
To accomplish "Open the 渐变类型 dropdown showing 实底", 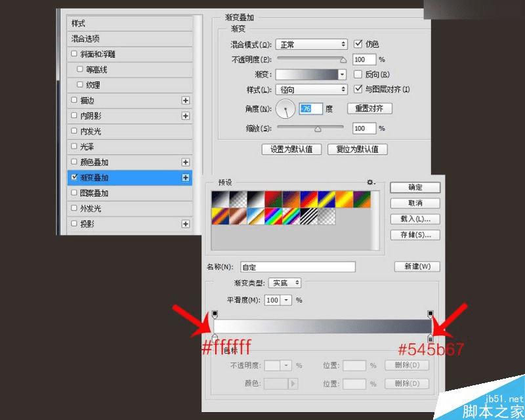I will 285,283.
